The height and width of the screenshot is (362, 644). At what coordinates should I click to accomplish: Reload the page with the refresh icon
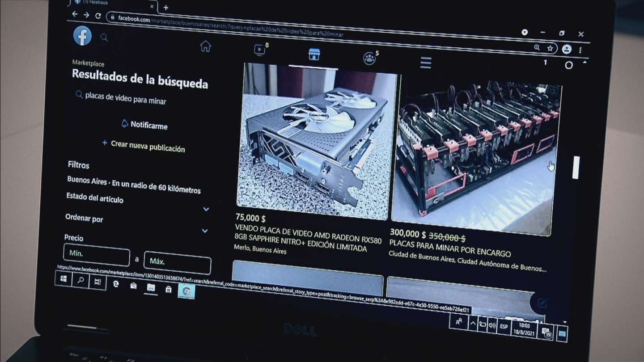point(98,16)
